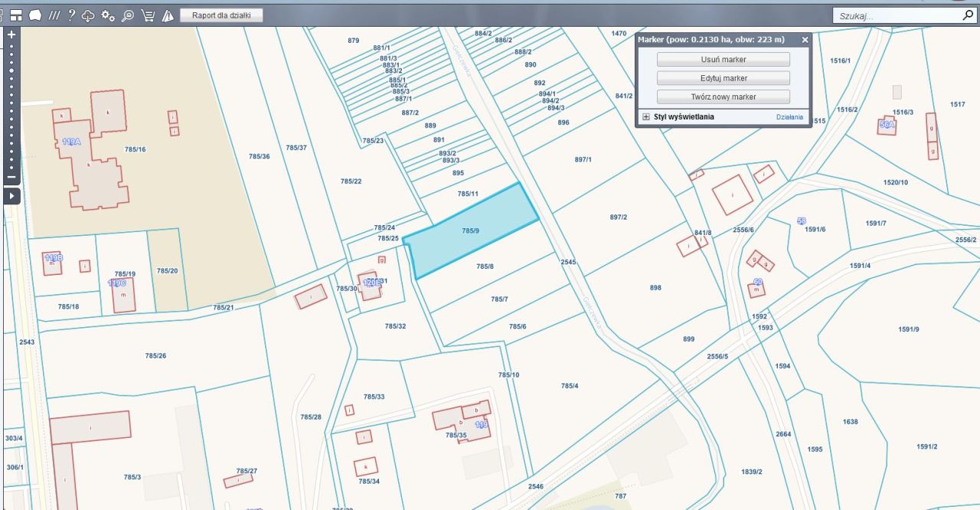This screenshot has height=510, width=980.
Task: Click parcel label 785/22
Action: [x=351, y=181]
